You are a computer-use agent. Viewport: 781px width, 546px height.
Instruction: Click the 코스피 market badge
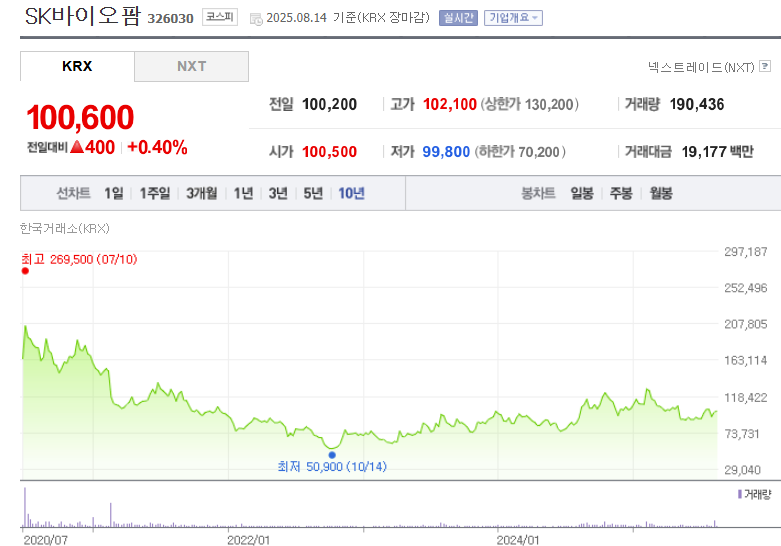pos(220,17)
